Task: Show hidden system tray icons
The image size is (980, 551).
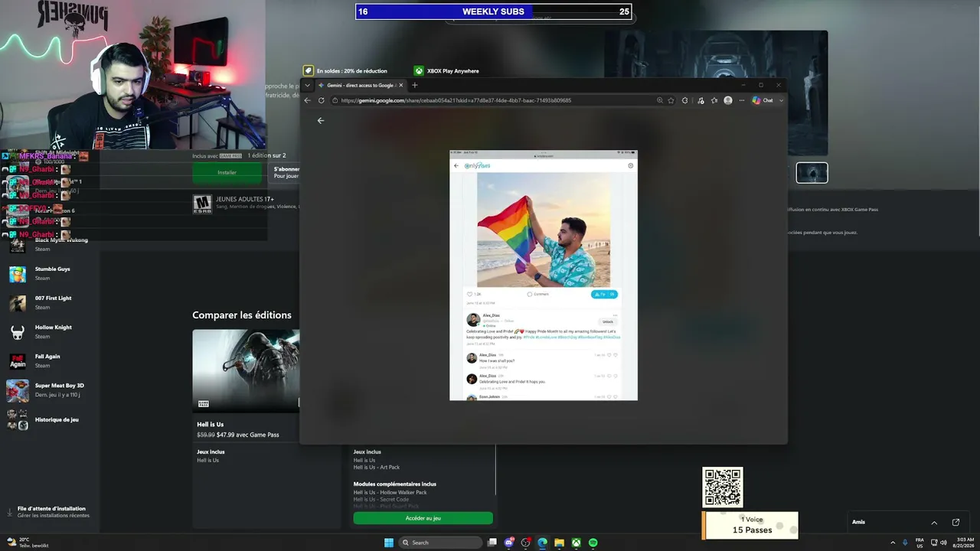Action: point(893,543)
